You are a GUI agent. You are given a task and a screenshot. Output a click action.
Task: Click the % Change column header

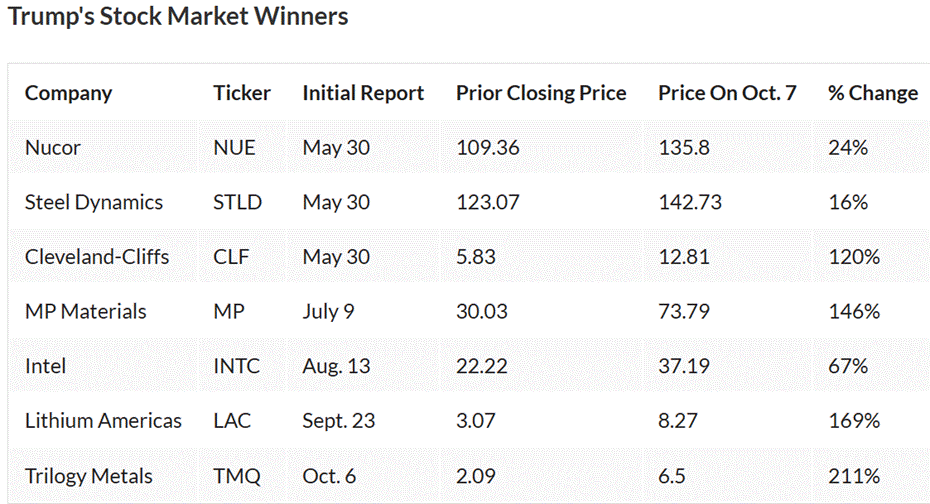pyautogui.click(x=872, y=93)
